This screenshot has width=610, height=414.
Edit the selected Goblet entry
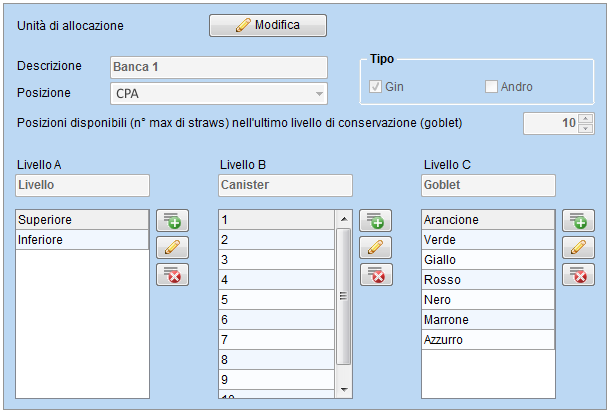[578, 247]
